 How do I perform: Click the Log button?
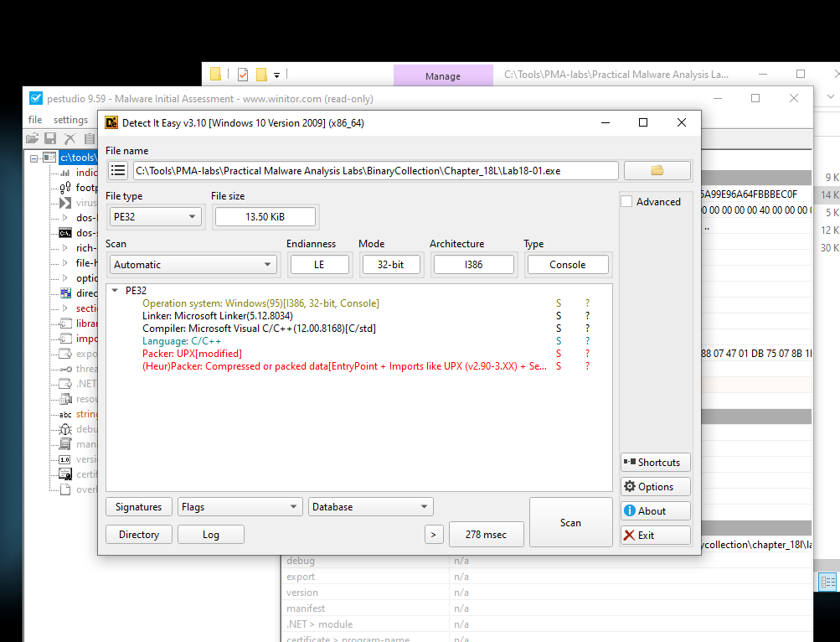(x=210, y=535)
